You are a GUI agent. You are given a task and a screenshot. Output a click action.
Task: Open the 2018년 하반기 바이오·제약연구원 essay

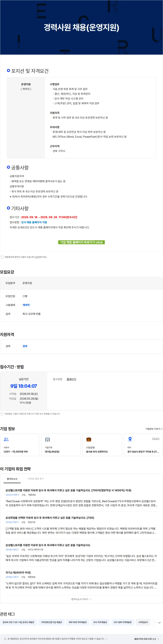click(81, 552)
